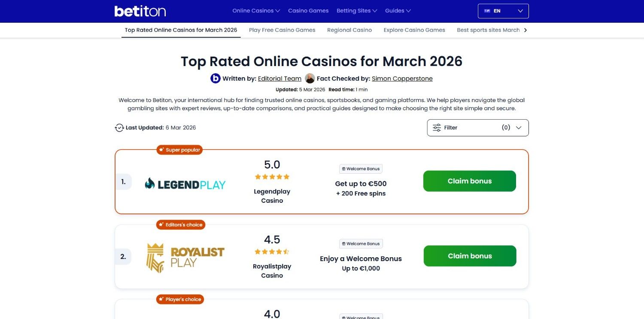The image size is (644, 319).
Task: Select the Casino Games menu item
Action: coord(308,11)
